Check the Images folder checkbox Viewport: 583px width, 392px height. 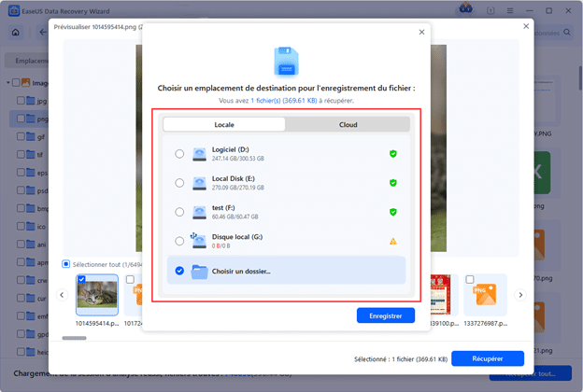click(16, 82)
